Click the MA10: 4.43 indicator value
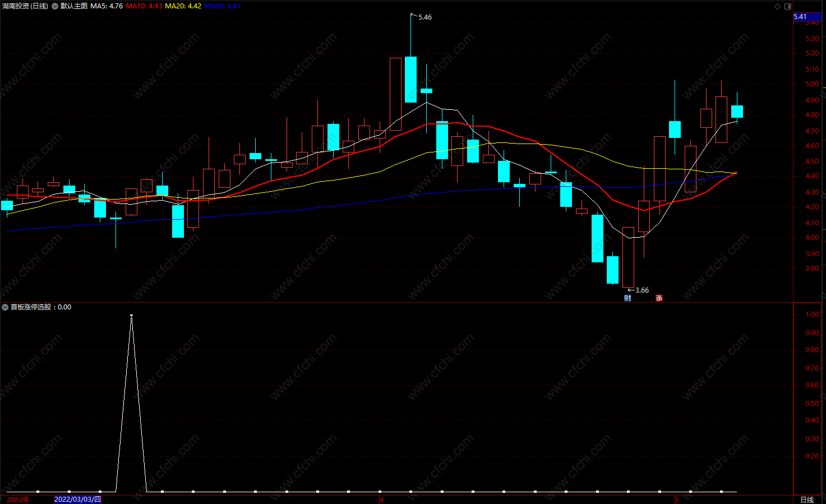Viewport: 826px width, 504px height. coord(144,6)
